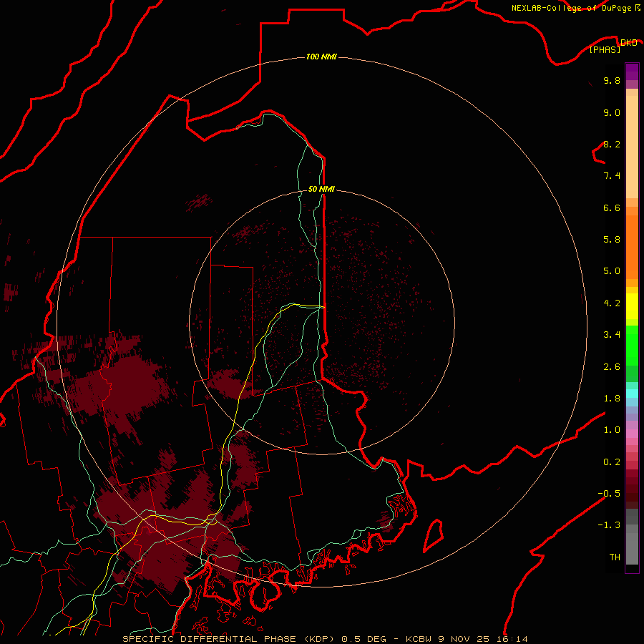Pick the bright green band of the color bar
This screenshot has width=644, height=644.
(632, 345)
